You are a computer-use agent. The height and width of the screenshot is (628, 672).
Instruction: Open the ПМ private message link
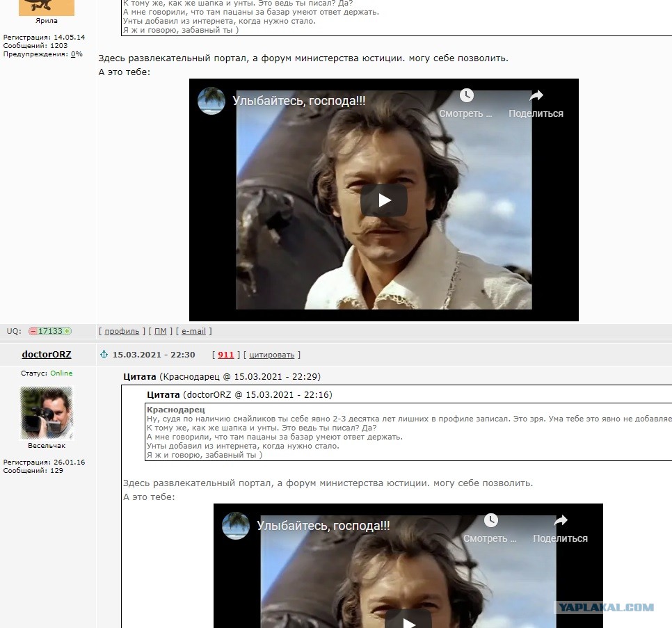pyautogui.click(x=160, y=331)
